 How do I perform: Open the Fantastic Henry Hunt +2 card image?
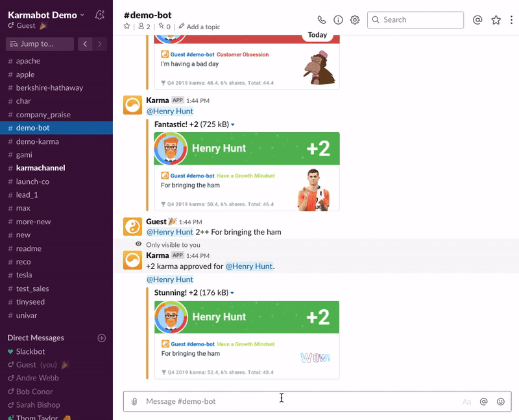point(247,172)
